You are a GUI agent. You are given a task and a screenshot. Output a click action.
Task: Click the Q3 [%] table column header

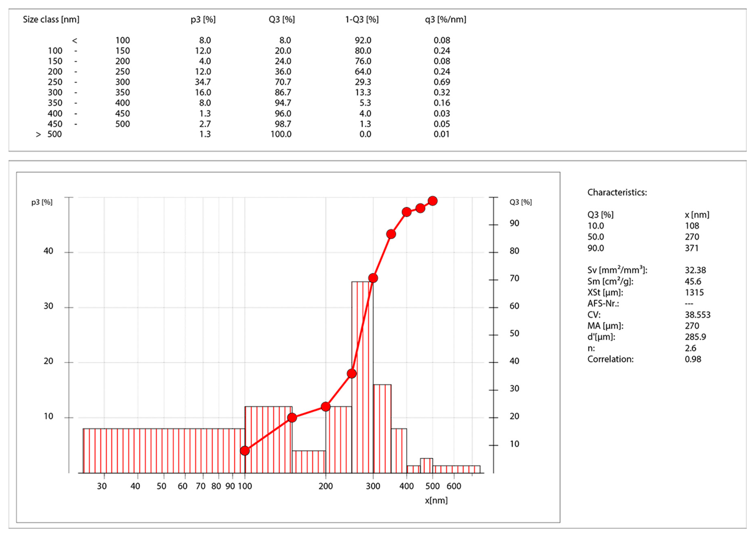pos(282,19)
